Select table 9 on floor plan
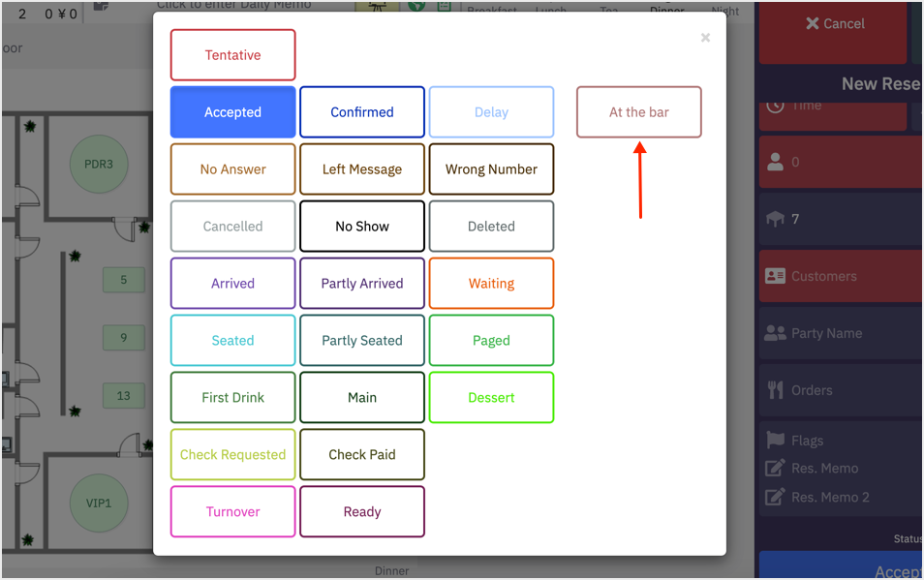The height and width of the screenshot is (580, 924). [x=123, y=337]
